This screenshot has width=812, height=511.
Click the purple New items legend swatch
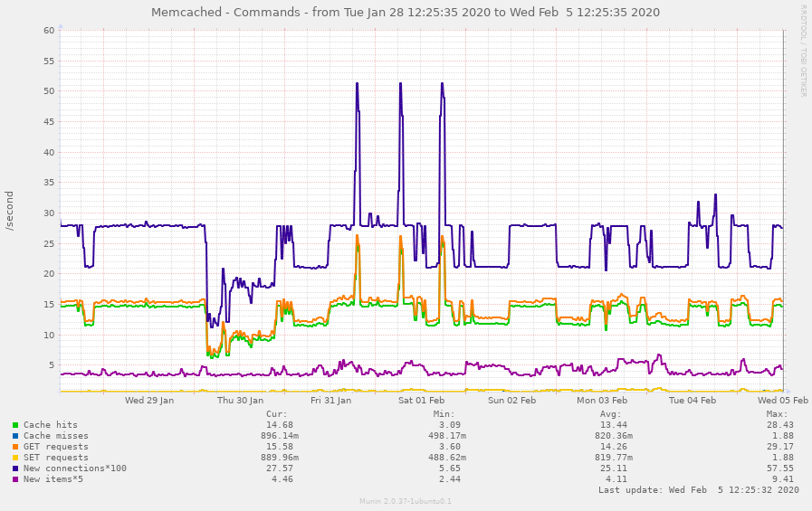click(x=15, y=479)
